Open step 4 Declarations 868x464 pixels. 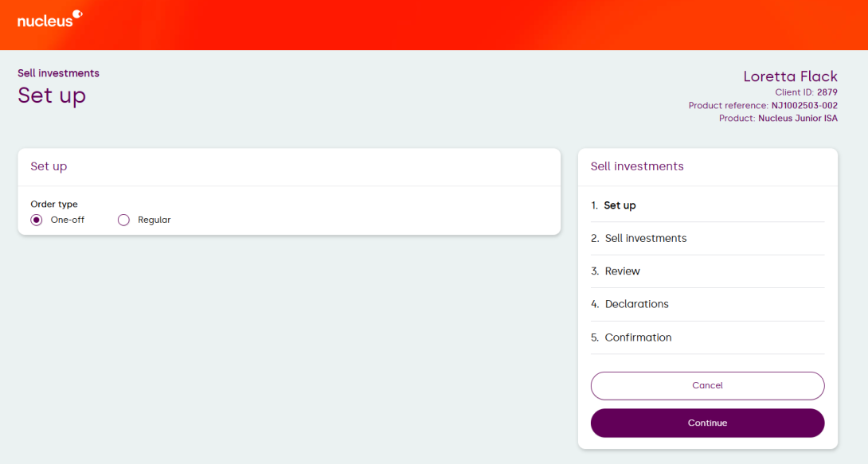pyautogui.click(x=636, y=304)
